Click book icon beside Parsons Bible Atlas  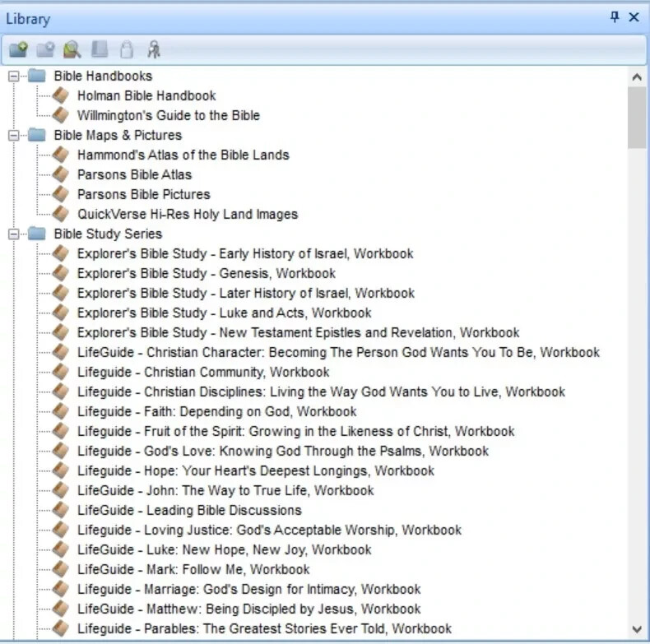(61, 174)
